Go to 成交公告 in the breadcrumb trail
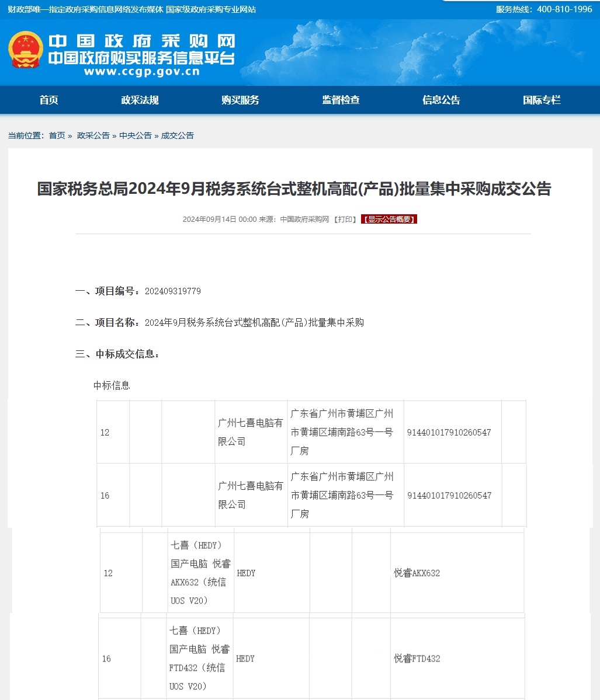600x700 pixels. pos(178,135)
